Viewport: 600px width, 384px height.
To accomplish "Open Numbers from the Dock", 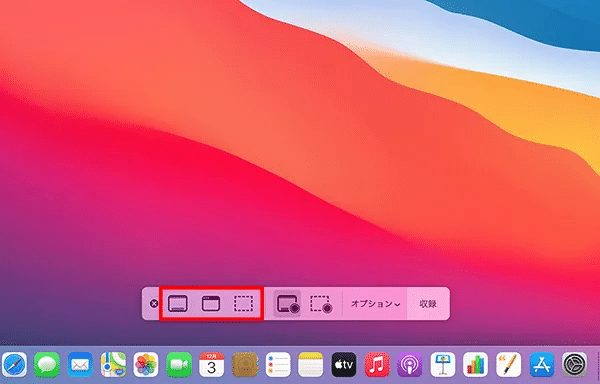I will 475,364.
